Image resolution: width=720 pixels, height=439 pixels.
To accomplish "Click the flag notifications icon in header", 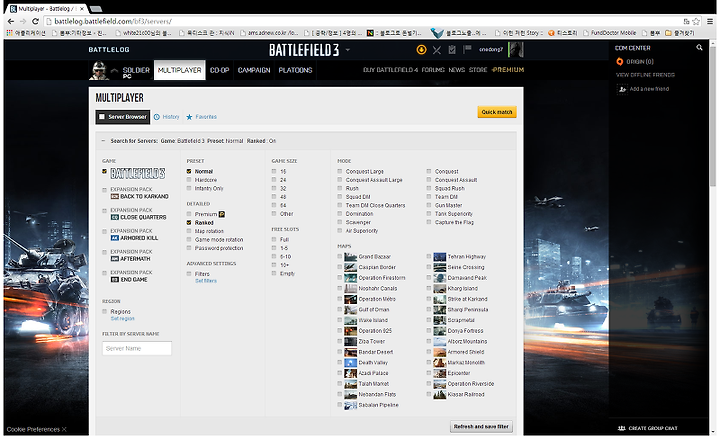I will pos(467,49).
